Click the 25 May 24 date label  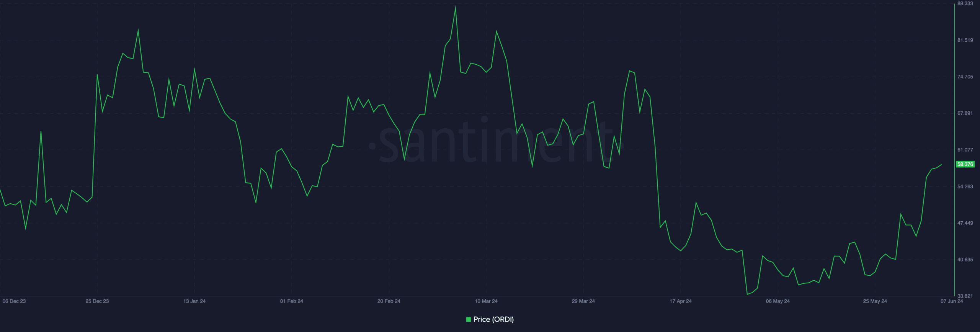(x=875, y=301)
